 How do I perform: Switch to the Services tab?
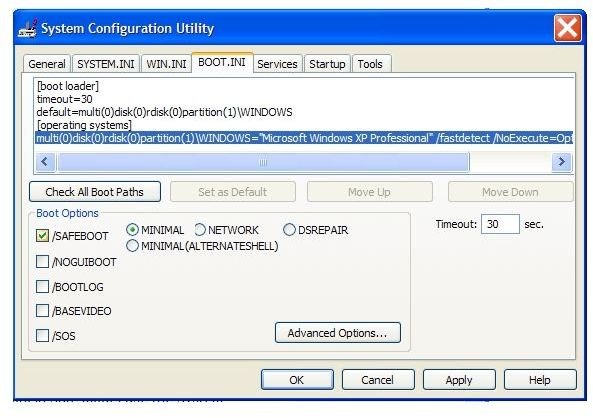(277, 64)
